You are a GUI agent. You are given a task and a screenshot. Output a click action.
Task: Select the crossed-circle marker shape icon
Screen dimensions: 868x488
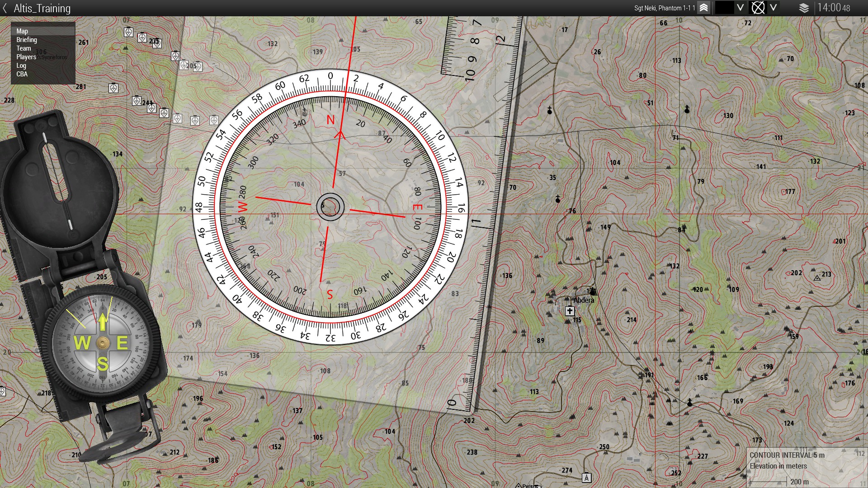coord(758,8)
